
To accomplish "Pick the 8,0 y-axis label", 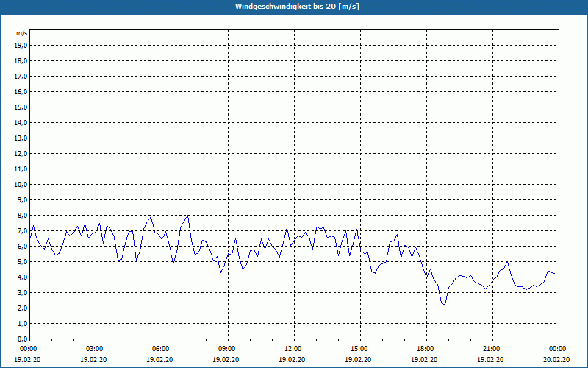I will click(x=23, y=215).
